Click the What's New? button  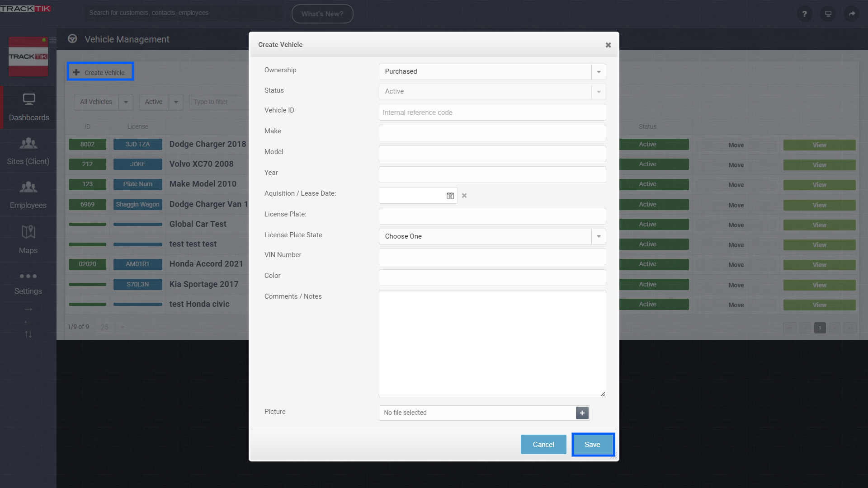322,14
